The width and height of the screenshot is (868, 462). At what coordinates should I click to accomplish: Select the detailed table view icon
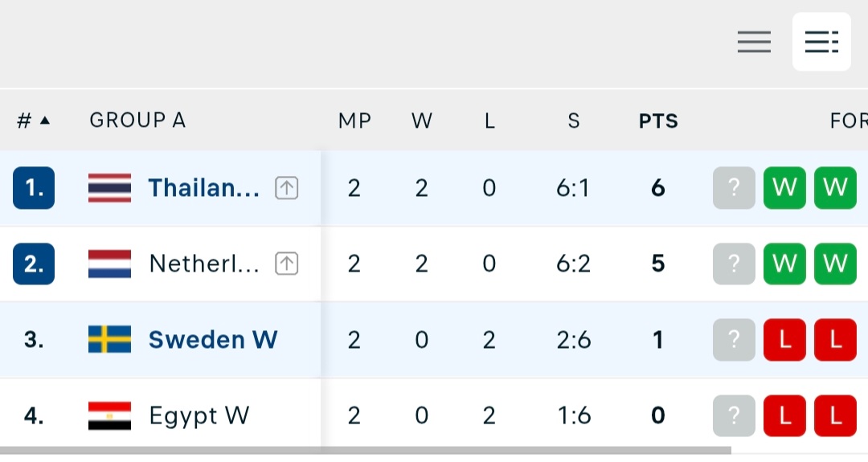(821, 42)
